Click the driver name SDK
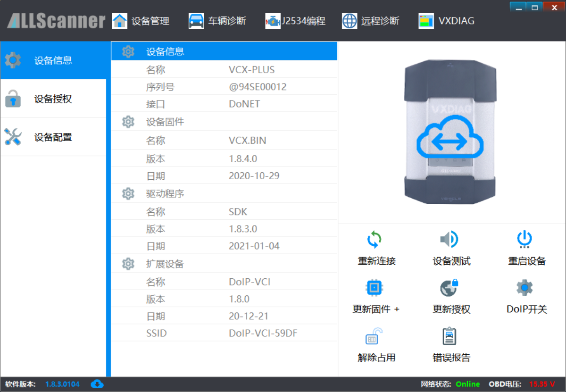566x392 pixels. [238, 212]
